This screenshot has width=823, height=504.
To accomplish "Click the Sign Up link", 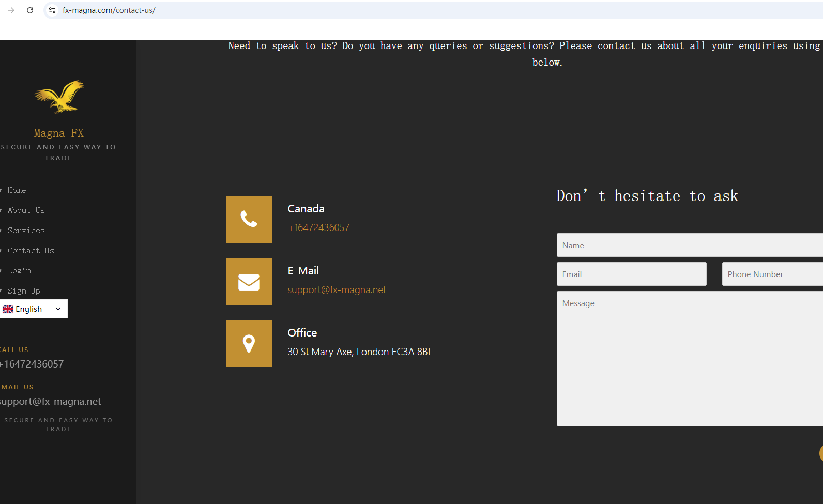I will (24, 291).
